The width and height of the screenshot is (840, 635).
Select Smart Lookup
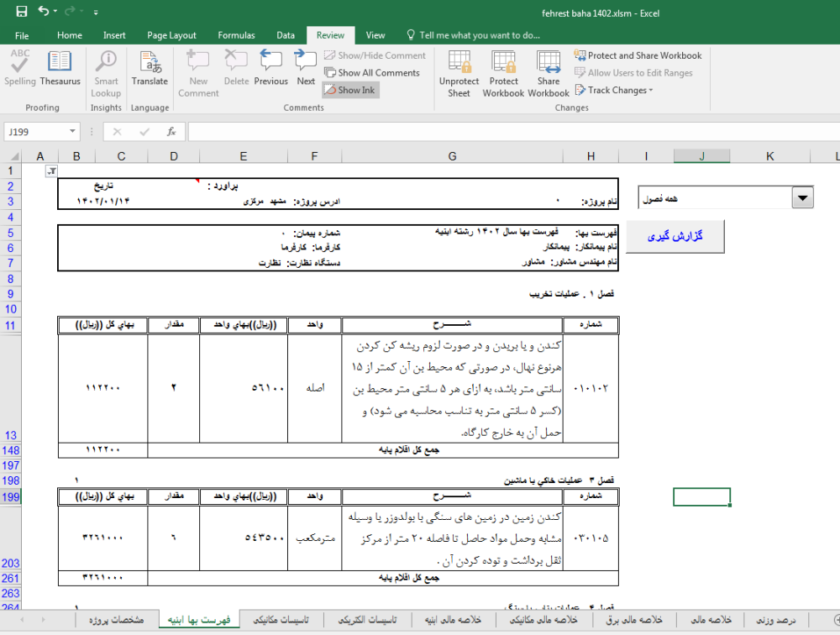click(105, 71)
